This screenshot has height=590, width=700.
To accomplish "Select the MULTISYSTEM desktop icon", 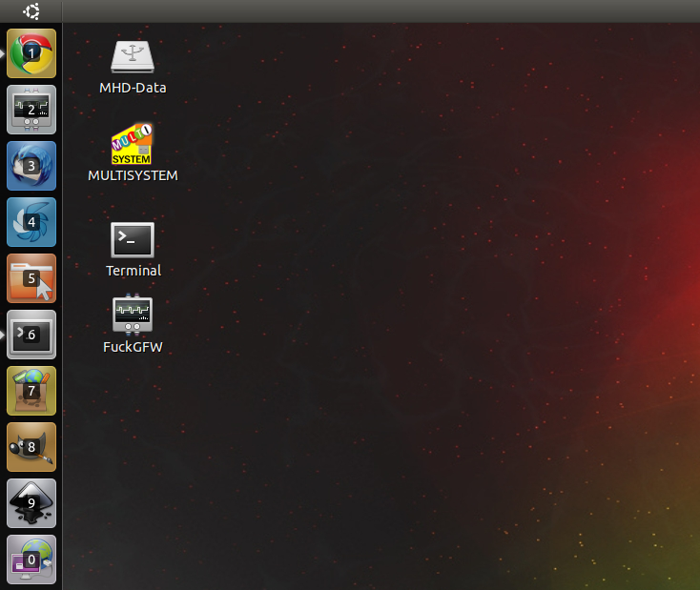I will click(x=132, y=144).
